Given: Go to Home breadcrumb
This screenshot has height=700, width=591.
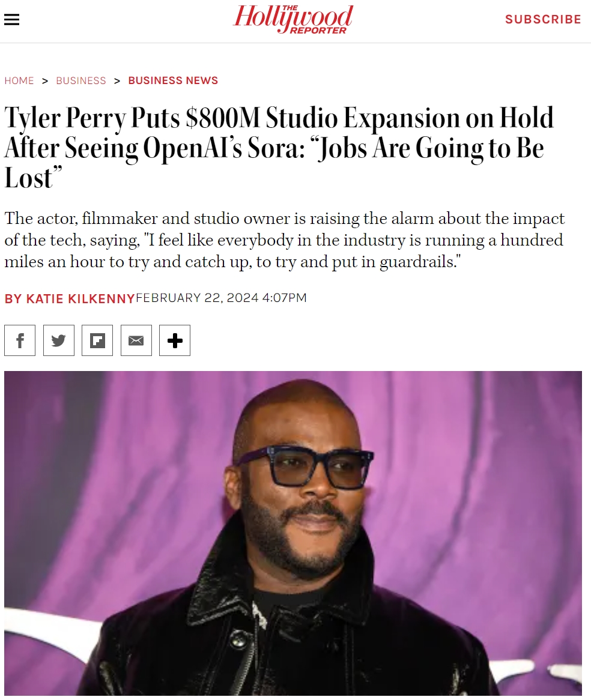Looking at the screenshot, I should click(x=19, y=81).
